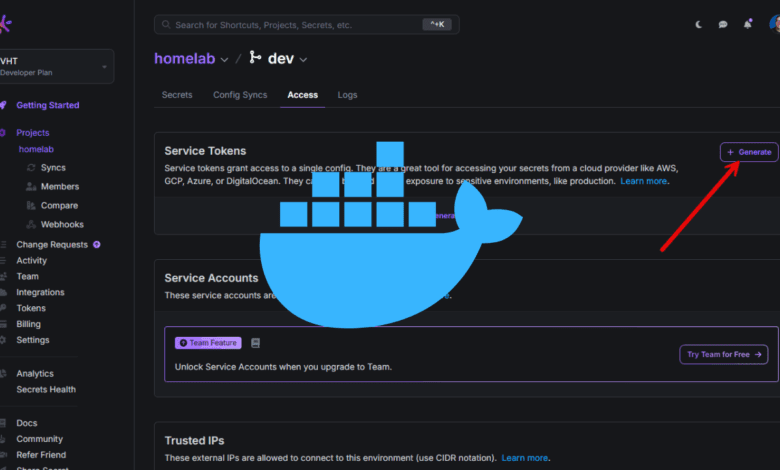Open Billing in the sidebar
The image size is (780, 470).
(28, 324)
